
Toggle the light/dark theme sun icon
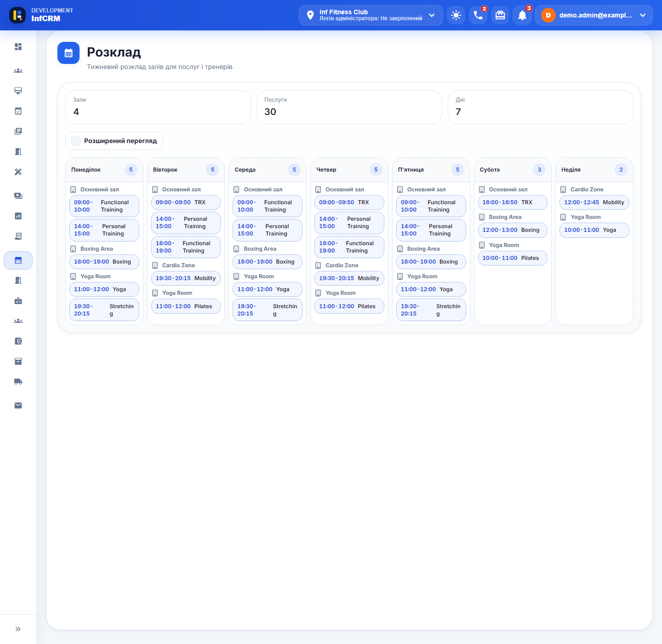(456, 15)
